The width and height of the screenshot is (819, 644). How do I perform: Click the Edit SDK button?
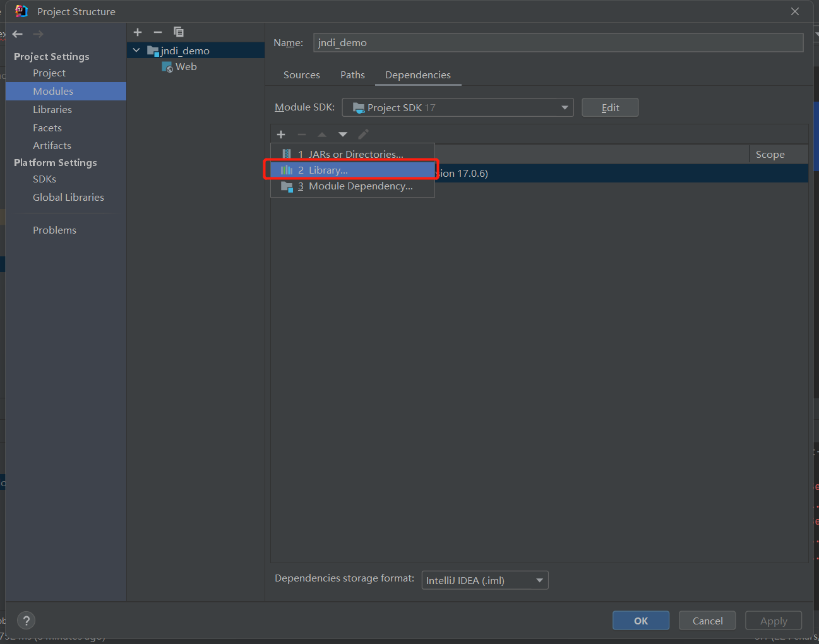(x=610, y=107)
